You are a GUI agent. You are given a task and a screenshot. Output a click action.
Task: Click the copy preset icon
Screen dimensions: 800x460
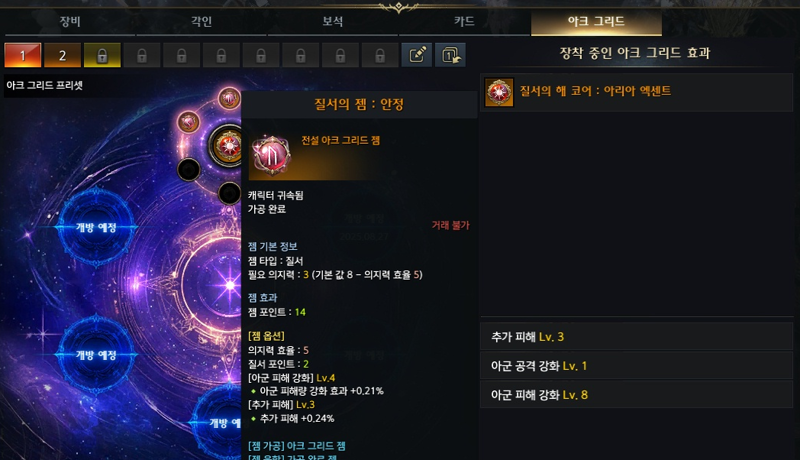[450, 55]
